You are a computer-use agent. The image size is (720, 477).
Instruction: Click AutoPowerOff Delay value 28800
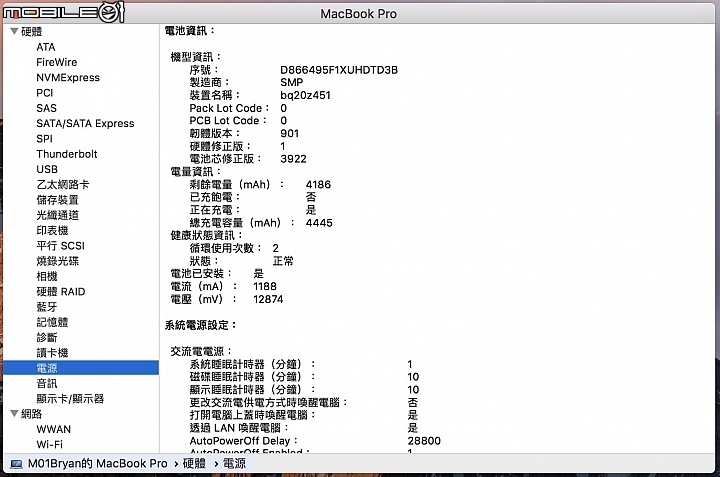pos(424,441)
